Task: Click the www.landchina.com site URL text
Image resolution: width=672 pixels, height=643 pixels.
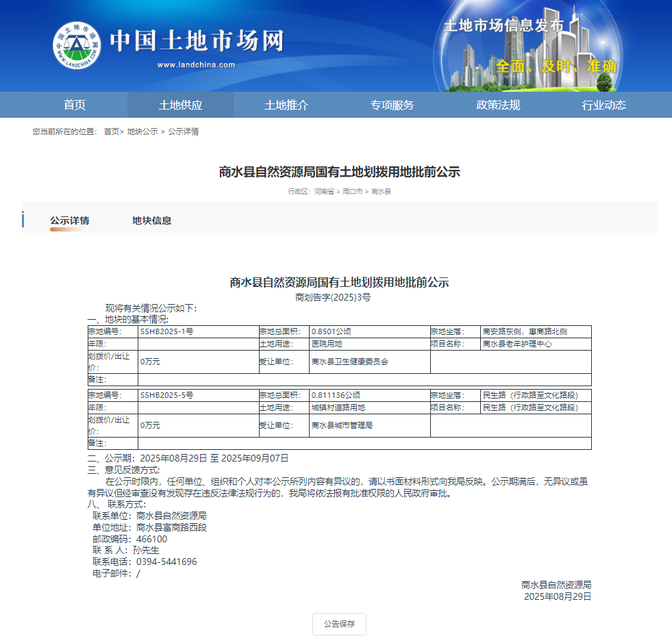Action: [196, 65]
